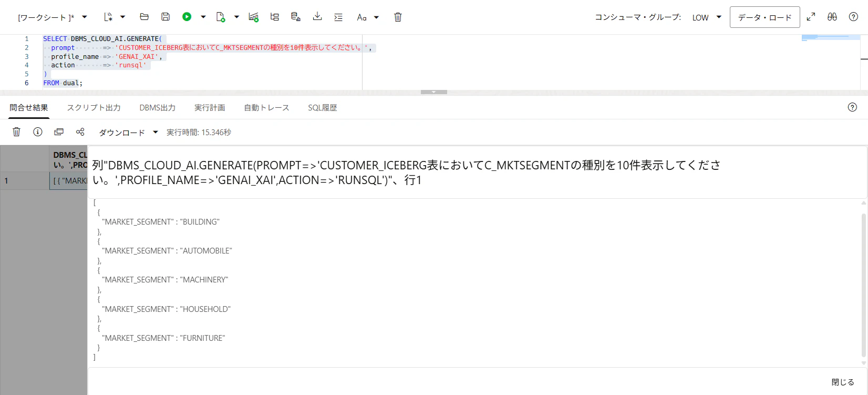The width and height of the screenshot is (868, 395).
Task: Click the FROM dual line in editor
Action: point(63,83)
